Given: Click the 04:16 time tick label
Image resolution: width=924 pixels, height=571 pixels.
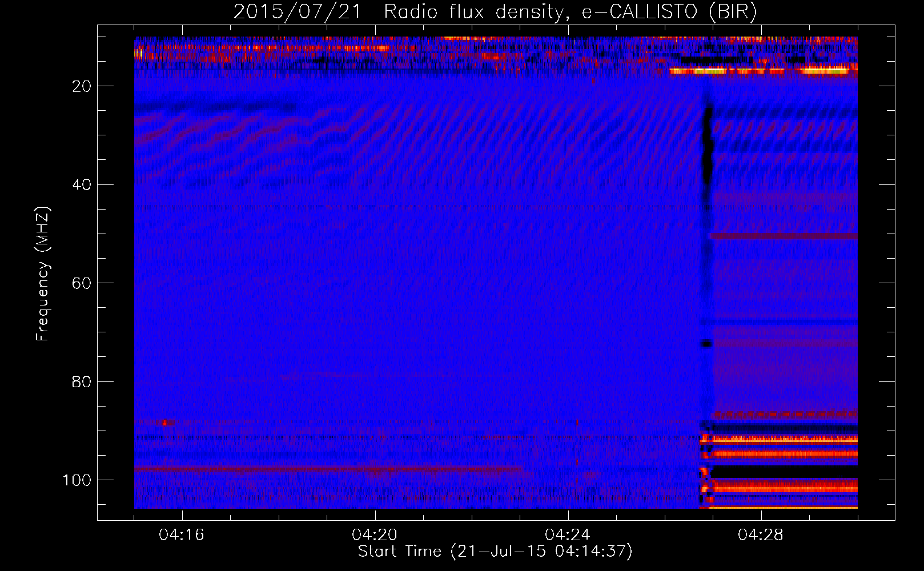Looking at the screenshot, I should [x=182, y=534].
